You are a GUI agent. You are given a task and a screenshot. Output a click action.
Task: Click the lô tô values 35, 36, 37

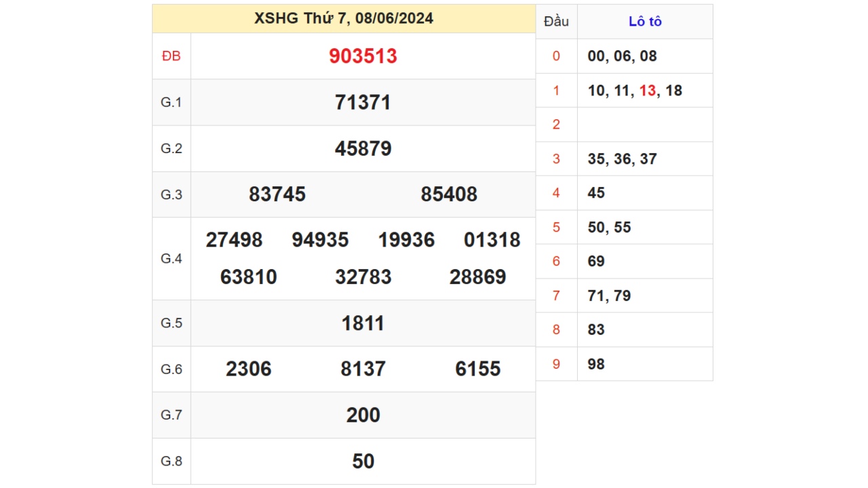(x=623, y=159)
